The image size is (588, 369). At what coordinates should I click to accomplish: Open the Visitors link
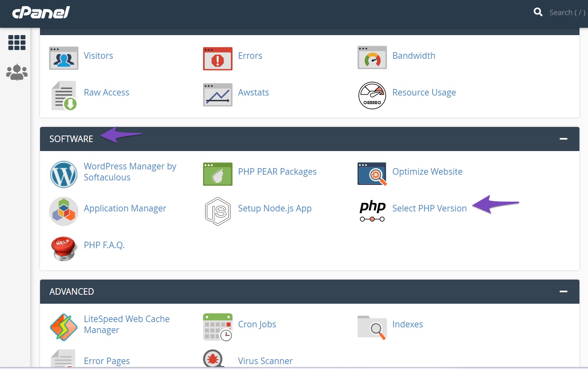coord(98,56)
